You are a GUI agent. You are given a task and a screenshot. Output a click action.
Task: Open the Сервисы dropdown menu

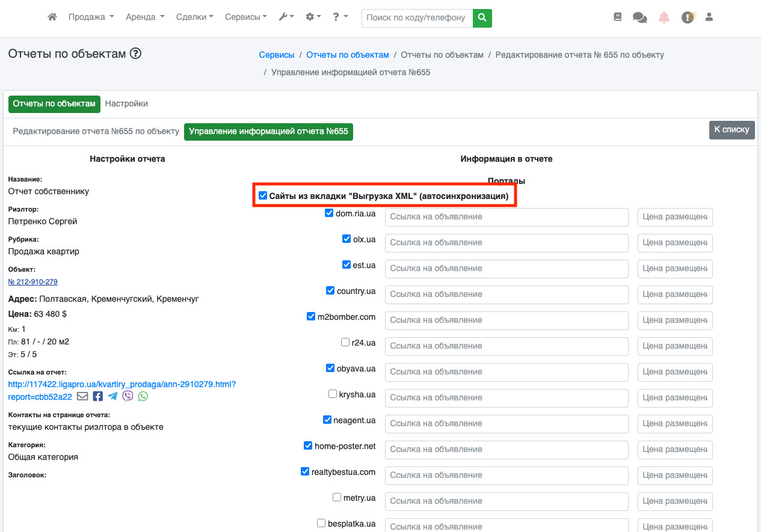coord(246,17)
